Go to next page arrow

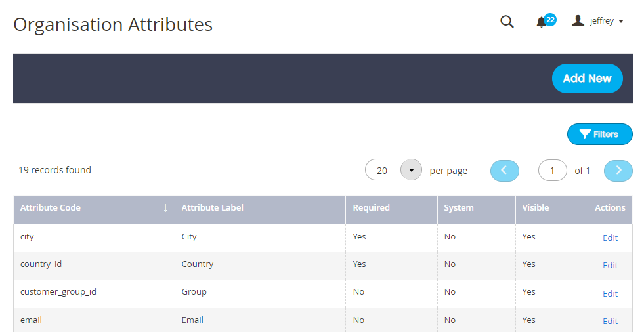pyautogui.click(x=618, y=171)
